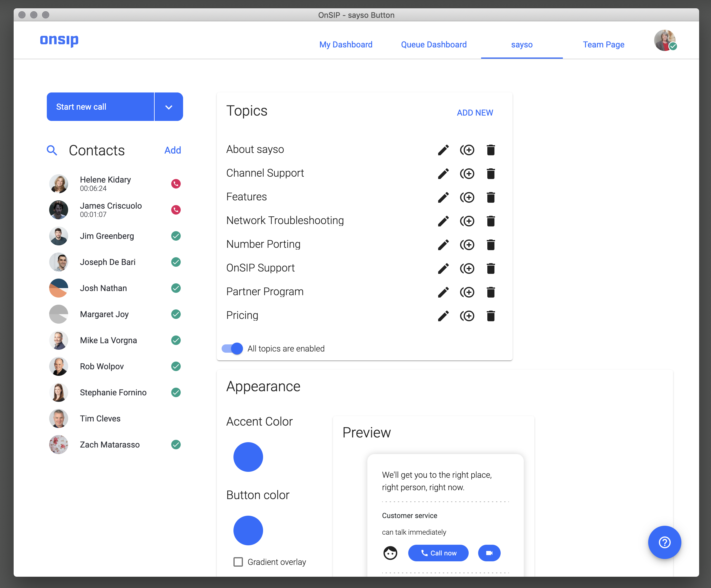Image resolution: width=711 pixels, height=588 pixels.
Task: Delete the Features topic
Action: 491,197
